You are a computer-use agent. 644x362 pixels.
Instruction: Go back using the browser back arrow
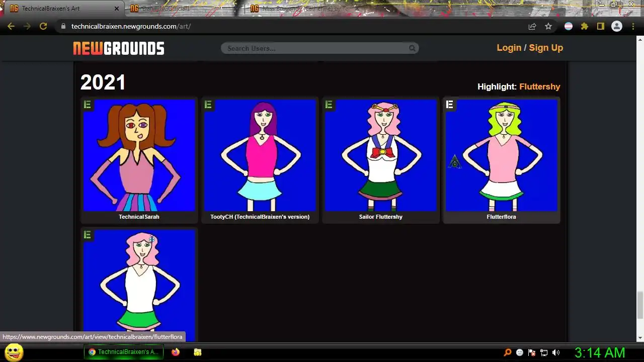click(11, 26)
